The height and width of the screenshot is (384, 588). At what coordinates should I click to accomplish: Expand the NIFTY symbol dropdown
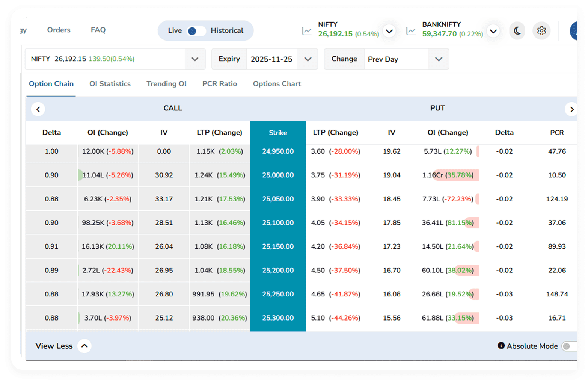pyautogui.click(x=195, y=59)
